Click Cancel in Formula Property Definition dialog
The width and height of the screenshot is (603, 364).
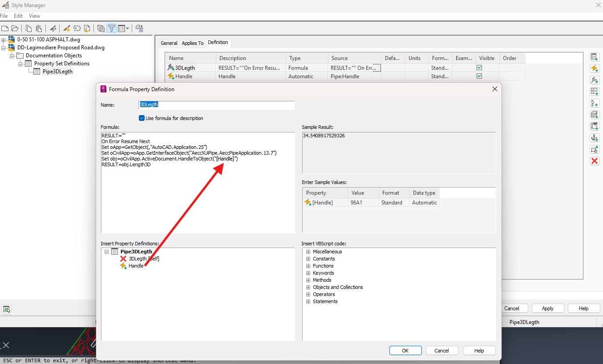pyautogui.click(x=442, y=351)
